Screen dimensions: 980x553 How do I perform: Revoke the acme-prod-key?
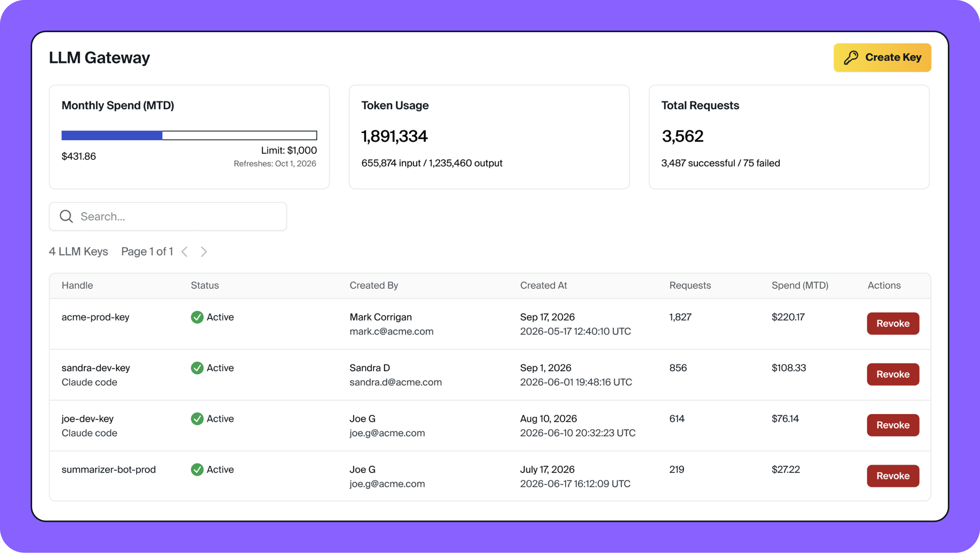click(x=893, y=324)
